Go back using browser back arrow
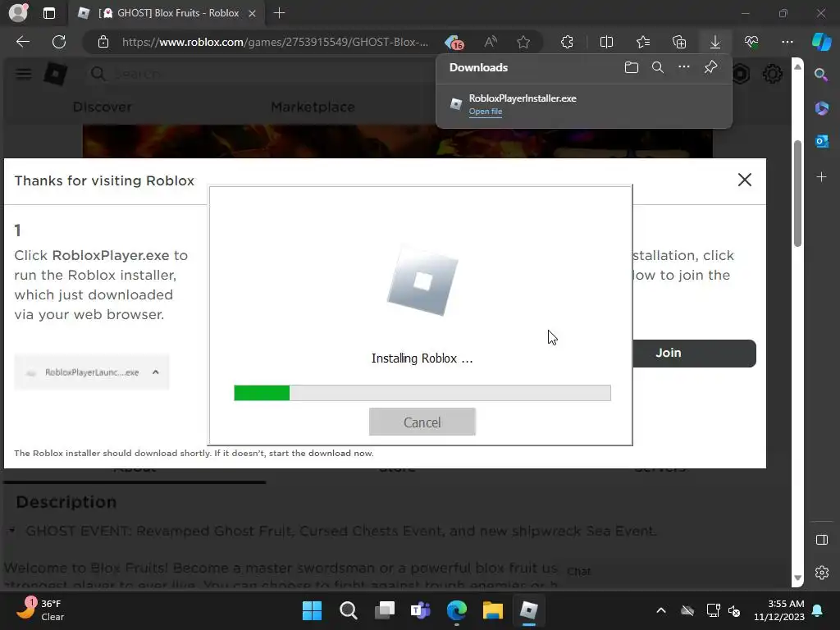The image size is (840, 630). tap(23, 42)
